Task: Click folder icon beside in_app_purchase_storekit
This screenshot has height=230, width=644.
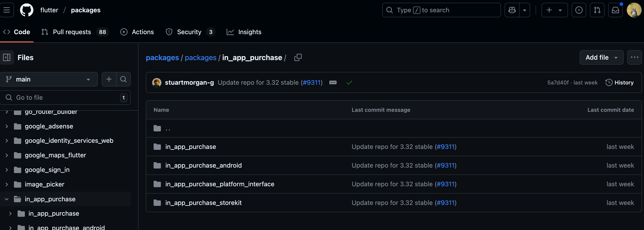Action: pyautogui.click(x=157, y=203)
